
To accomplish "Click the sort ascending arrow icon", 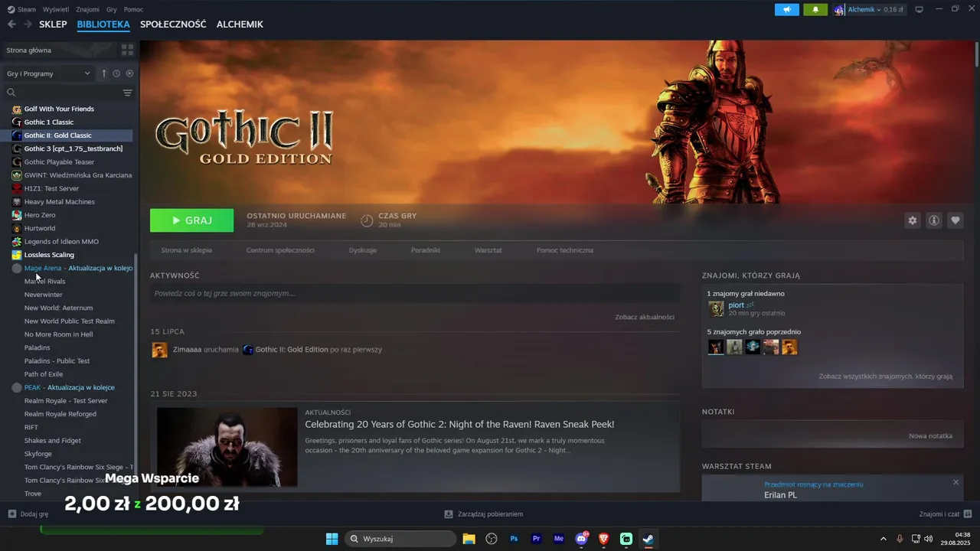I will click(x=104, y=73).
